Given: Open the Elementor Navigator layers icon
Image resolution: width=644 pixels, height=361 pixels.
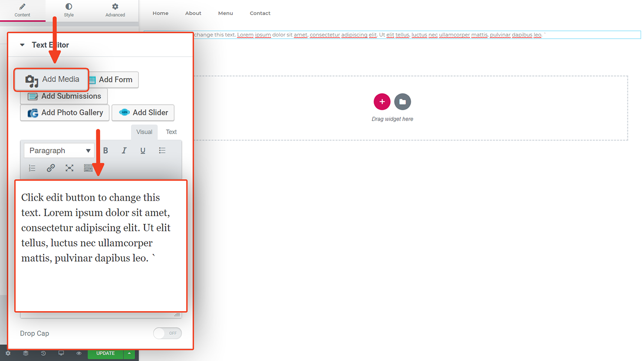Looking at the screenshot, I should 25,353.
